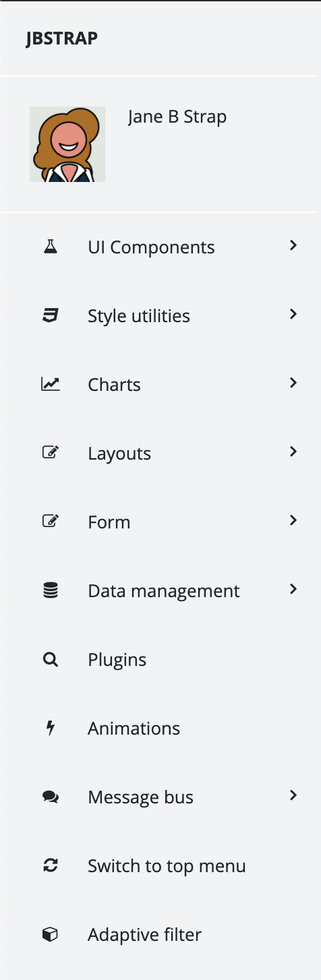Expand the Style utilities chevron arrow
The image size is (321, 980).
[x=293, y=315]
